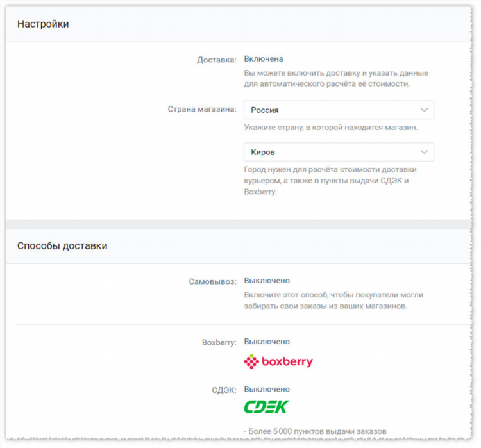Click the Boxberry logo
The image size is (481, 448).
coord(278,361)
